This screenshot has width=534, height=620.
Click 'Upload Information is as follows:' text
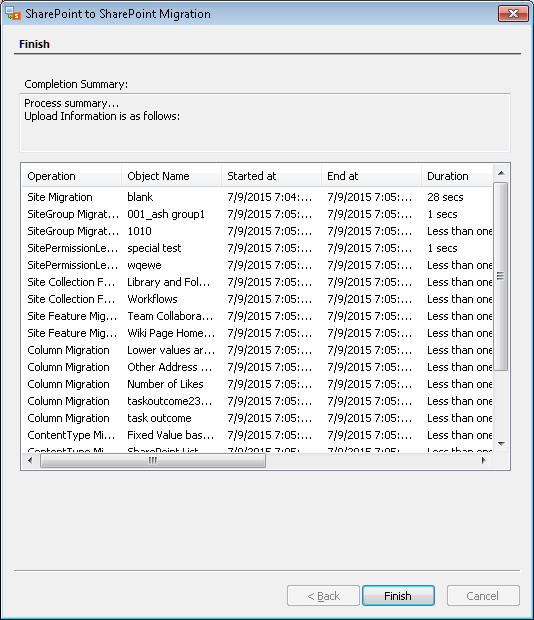click(102, 116)
